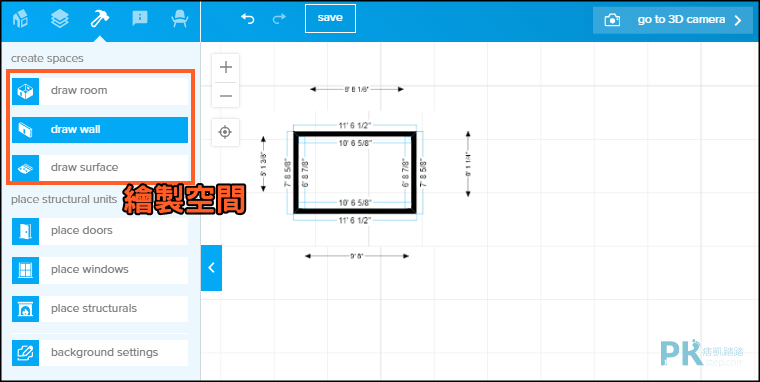Open the armchair furnish tab icon
Image resolution: width=760 pixels, height=382 pixels.
point(179,19)
